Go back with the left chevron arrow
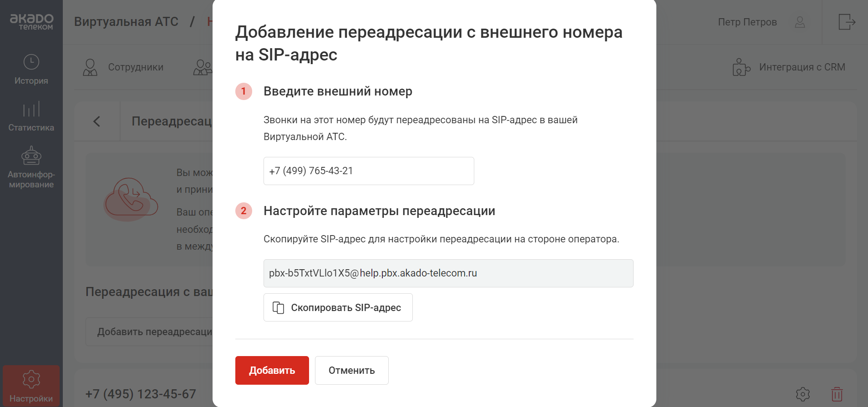Screen dimensions: 868x407 pos(96,121)
